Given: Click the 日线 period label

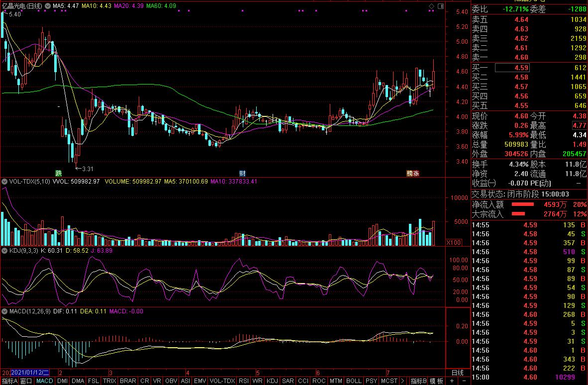Looking at the screenshot, I should 457,373.
